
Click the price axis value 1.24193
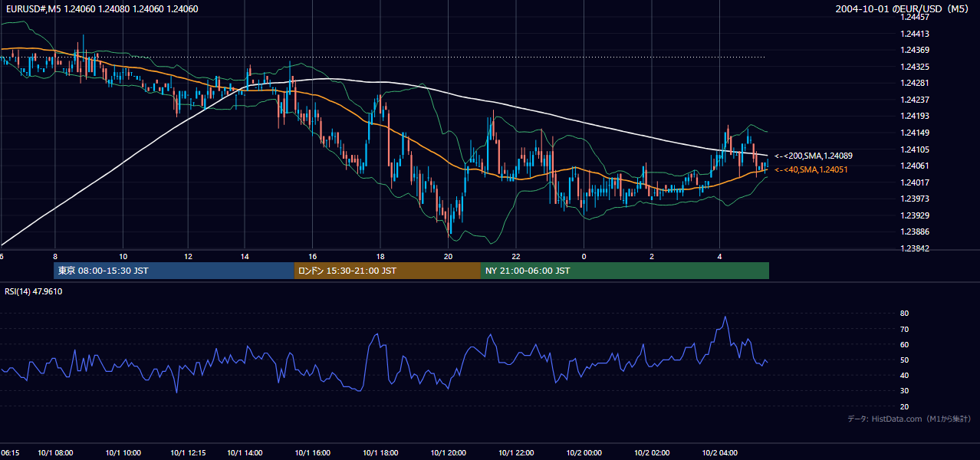pyautogui.click(x=916, y=116)
